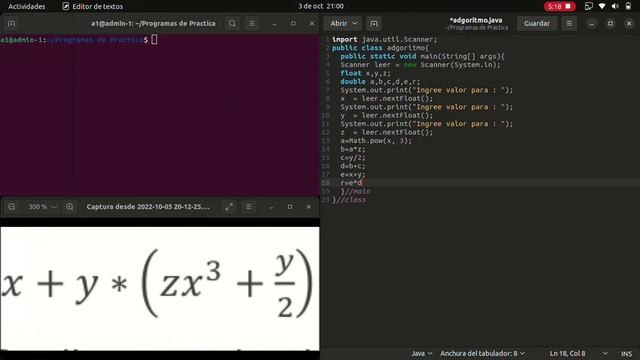Open the clock showing 3 de oct 21:00
Screen dimensions: 640x360
coord(320,6)
